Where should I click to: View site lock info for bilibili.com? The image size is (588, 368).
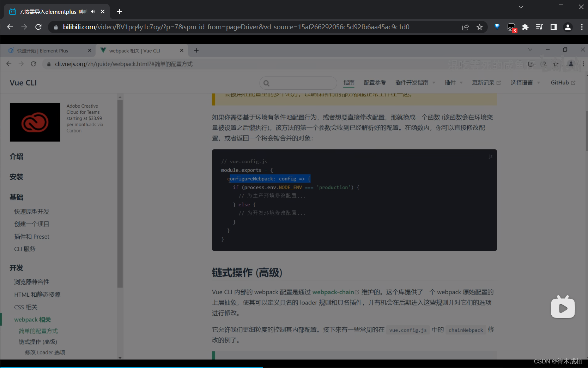click(x=56, y=27)
